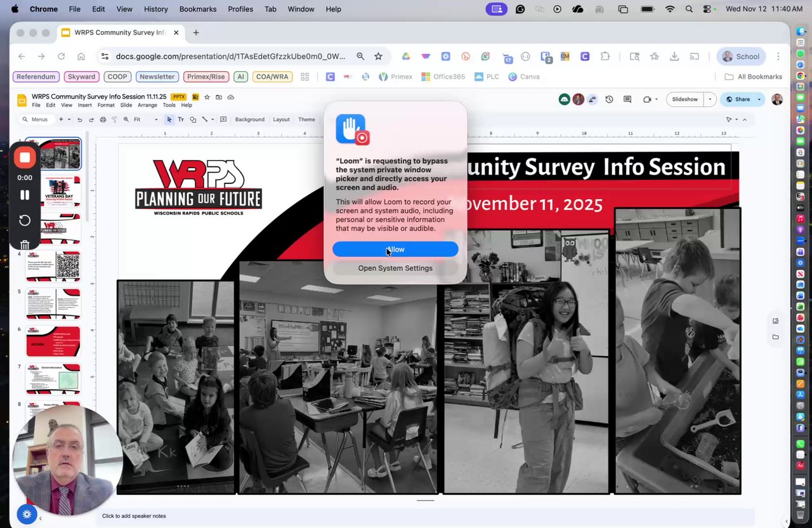
Task: Open the School Chrome profile button
Action: [740, 56]
